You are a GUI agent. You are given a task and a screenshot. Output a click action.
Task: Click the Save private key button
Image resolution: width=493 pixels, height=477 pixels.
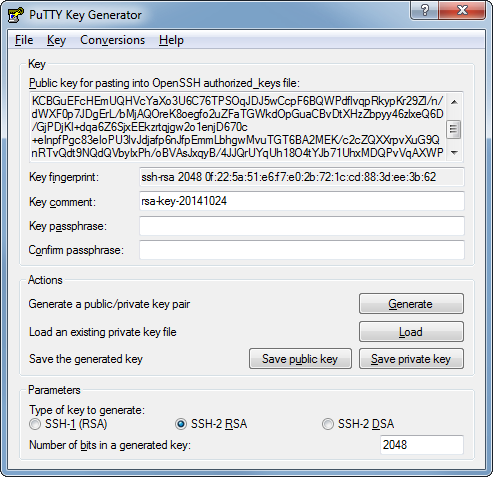click(411, 359)
